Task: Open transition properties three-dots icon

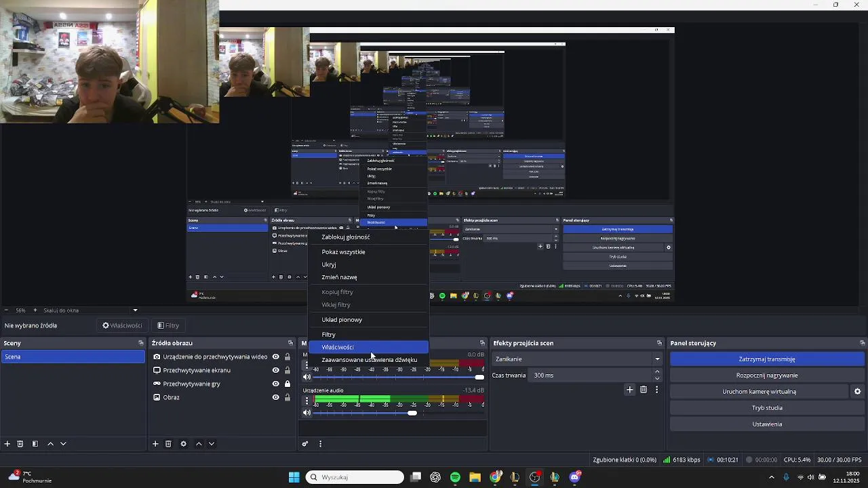Action: [656, 390]
